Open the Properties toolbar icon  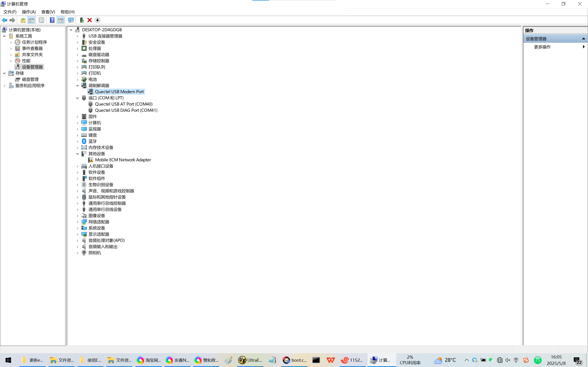pos(42,20)
